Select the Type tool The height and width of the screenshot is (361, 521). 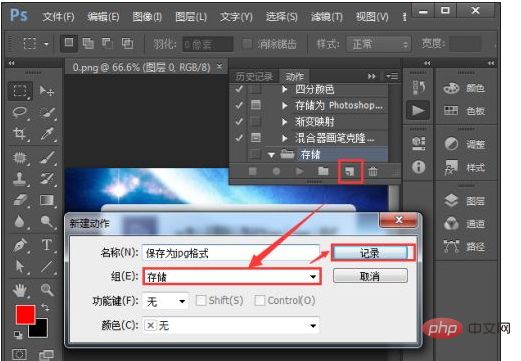(47, 245)
